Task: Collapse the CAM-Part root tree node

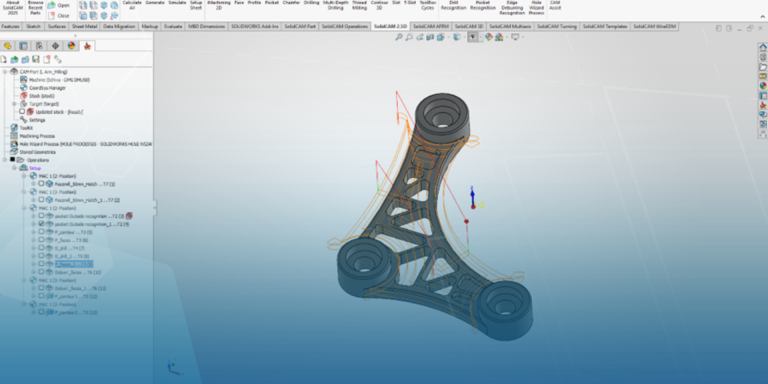Action: point(5,72)
